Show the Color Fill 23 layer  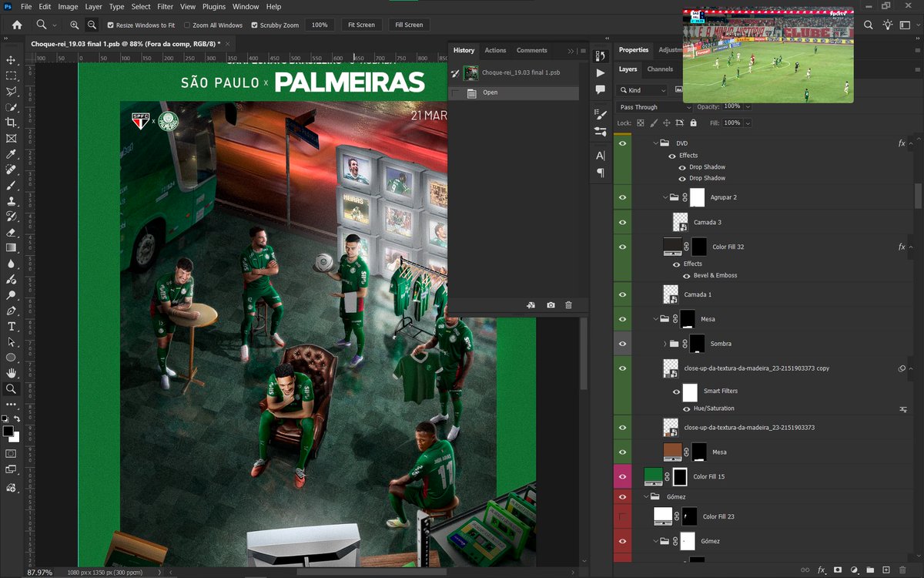click(622, 516)
